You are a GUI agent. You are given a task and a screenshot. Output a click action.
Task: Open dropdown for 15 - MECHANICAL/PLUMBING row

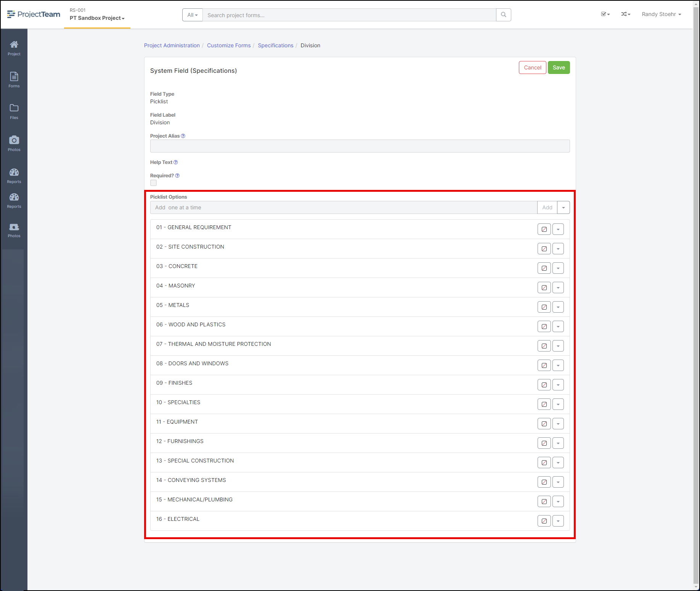pyautogui.click(x=558, y=502)
